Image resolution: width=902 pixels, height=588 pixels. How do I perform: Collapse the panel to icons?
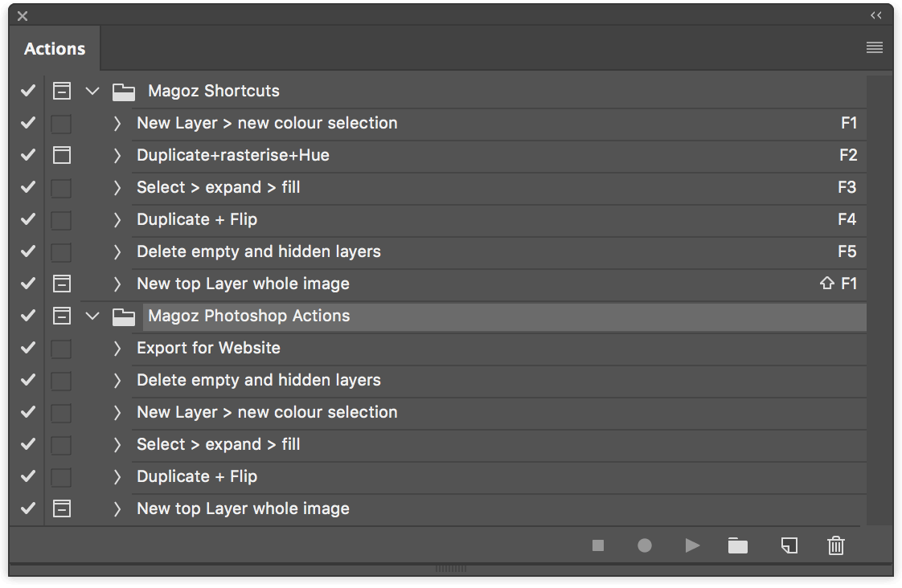(x=875, y=14)
